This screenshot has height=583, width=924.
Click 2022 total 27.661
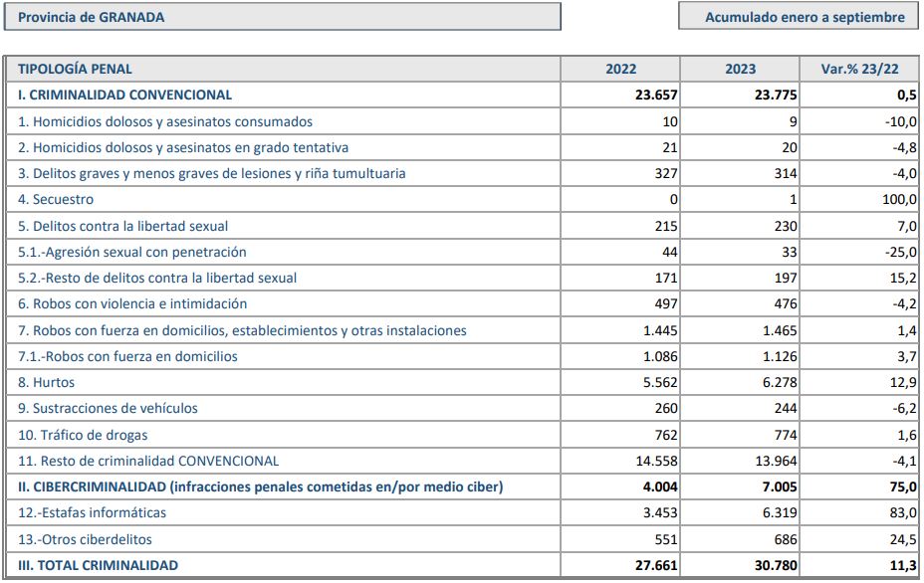(656, 565)
